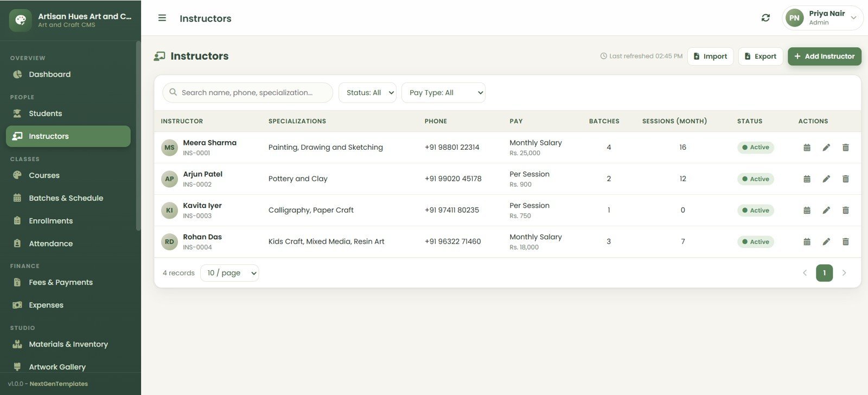Open Artwork Gallery in the sidebar

(68, 367)
